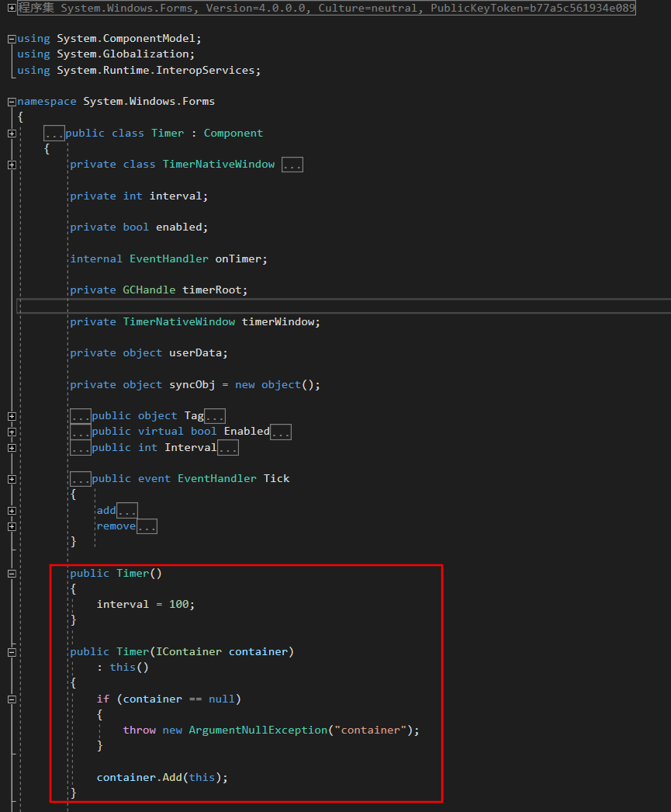
Task: Collapse the Timer(IContainer container) constructor
Action: (x=11, y=651)
